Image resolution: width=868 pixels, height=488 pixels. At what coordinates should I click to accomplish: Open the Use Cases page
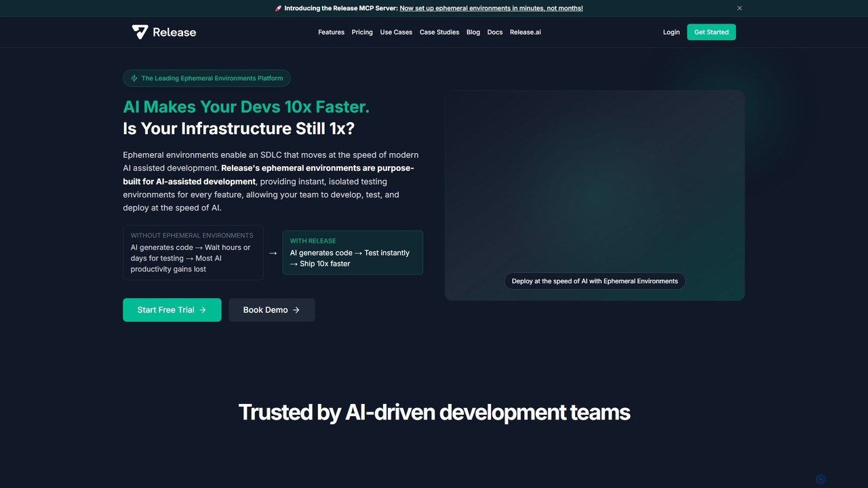[x=396, y=32]
